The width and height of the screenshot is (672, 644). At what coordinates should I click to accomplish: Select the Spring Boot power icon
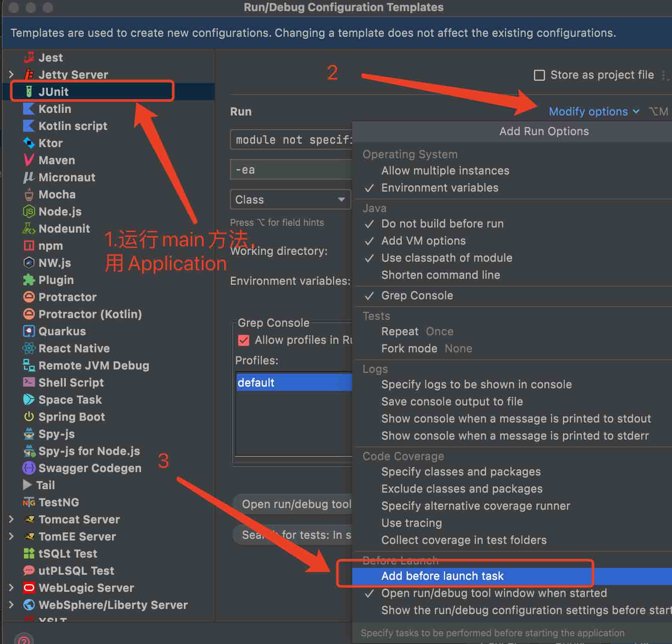click(29, 417)
